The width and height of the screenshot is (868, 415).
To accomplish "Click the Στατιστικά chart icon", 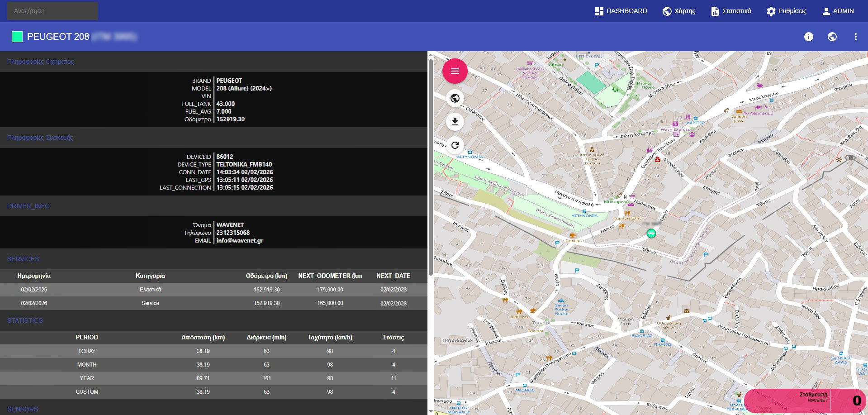I will pos(716,10).
